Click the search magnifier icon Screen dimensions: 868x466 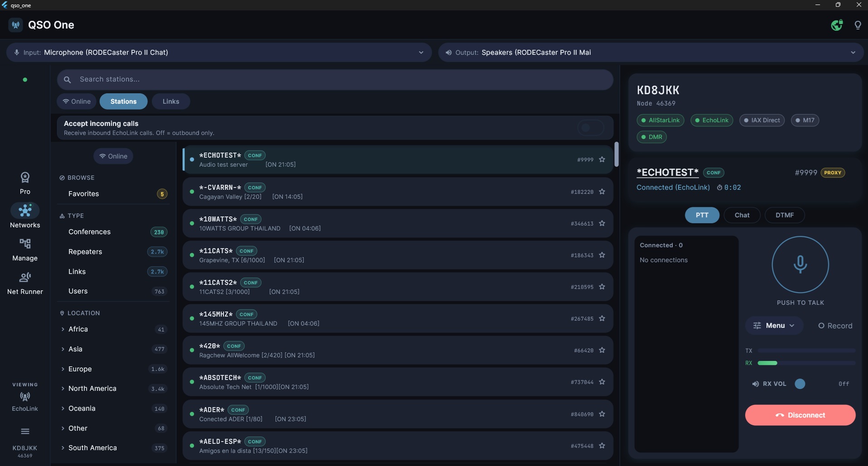68,80
